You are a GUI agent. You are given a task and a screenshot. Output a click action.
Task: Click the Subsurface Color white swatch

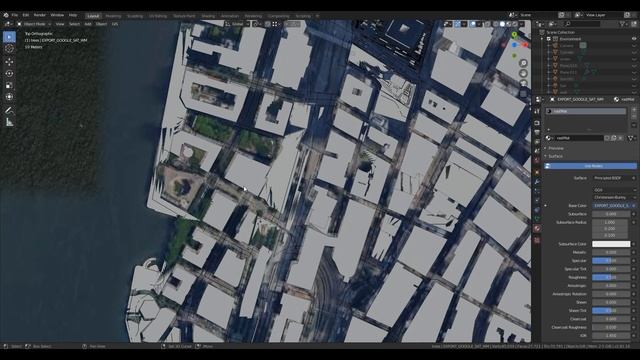[611, 244]
